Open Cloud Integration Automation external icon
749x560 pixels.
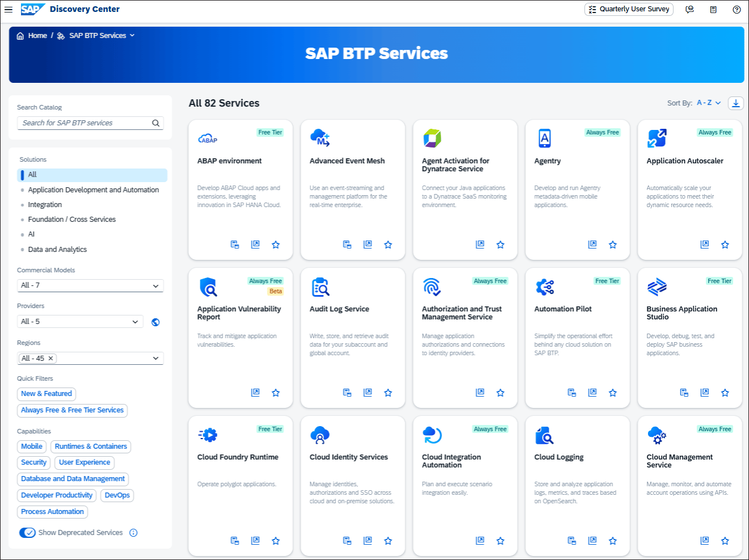(480, 541)
